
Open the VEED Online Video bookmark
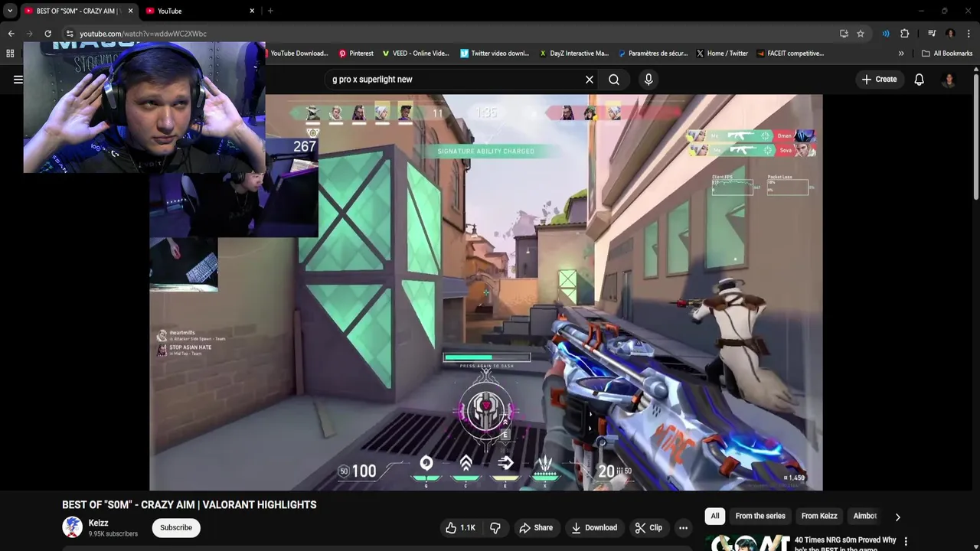pyautogui.click(x=415, y=54)
